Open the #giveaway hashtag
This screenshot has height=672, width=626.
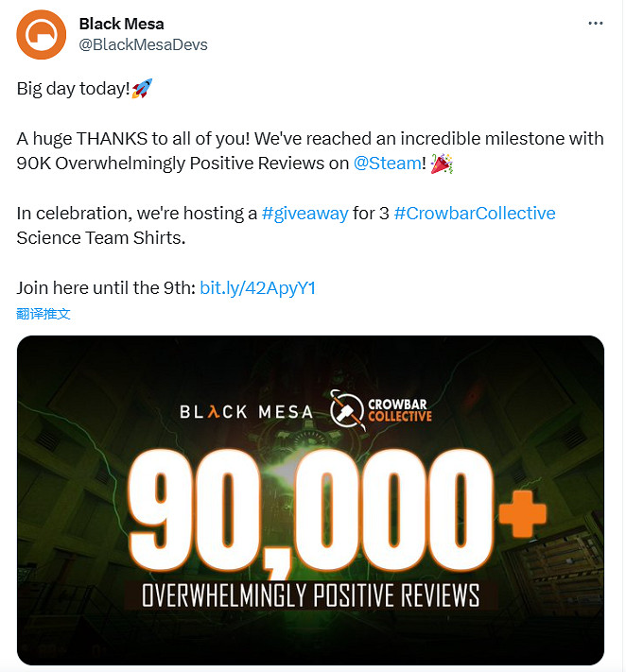coord(305,213)
